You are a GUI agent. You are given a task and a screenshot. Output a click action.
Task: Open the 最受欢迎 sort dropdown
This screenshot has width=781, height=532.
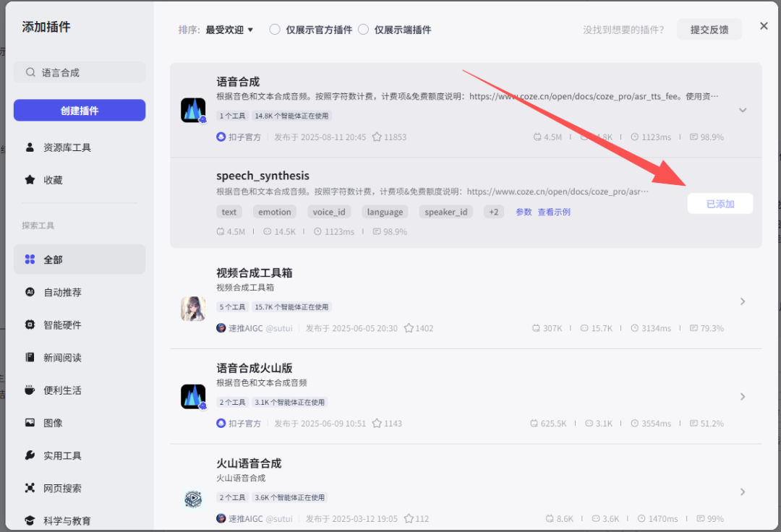(230, 30)
